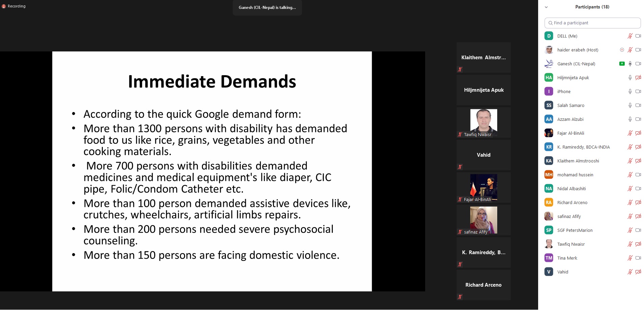Click the Vahid video tile
The width and height of the screenshot is (644, 310).
pyautogui.click(x=483, y=155)
